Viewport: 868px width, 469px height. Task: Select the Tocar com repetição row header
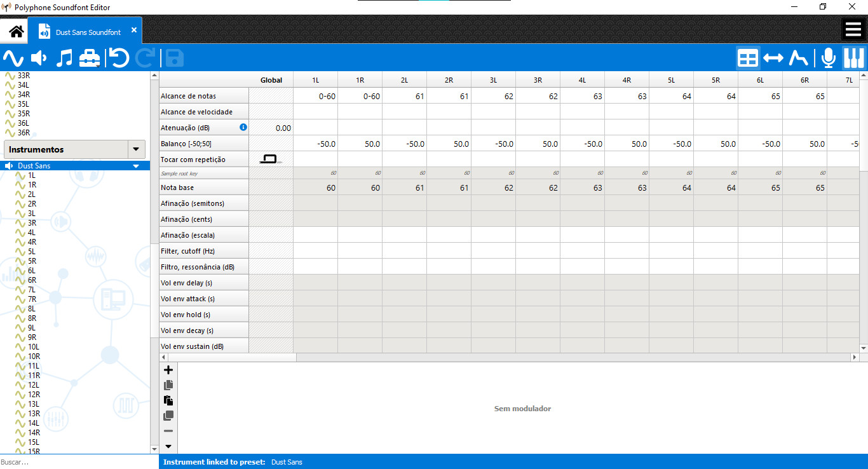(x=204, y=160)
